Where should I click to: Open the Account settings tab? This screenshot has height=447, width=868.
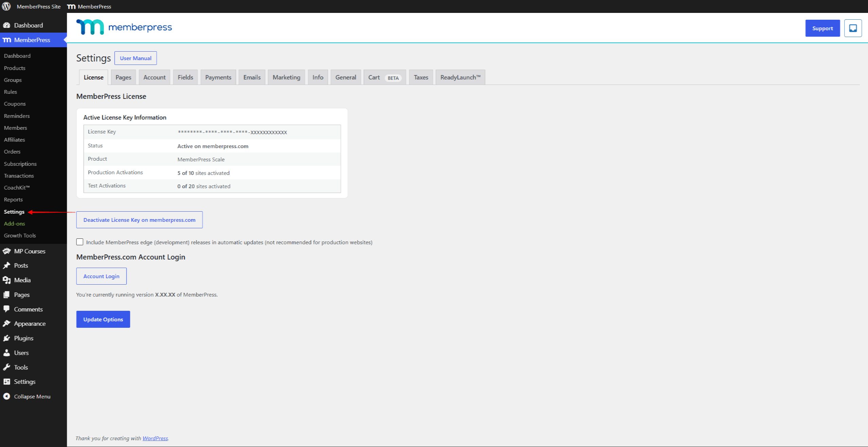pyautogui.click(x=155, y=77)
